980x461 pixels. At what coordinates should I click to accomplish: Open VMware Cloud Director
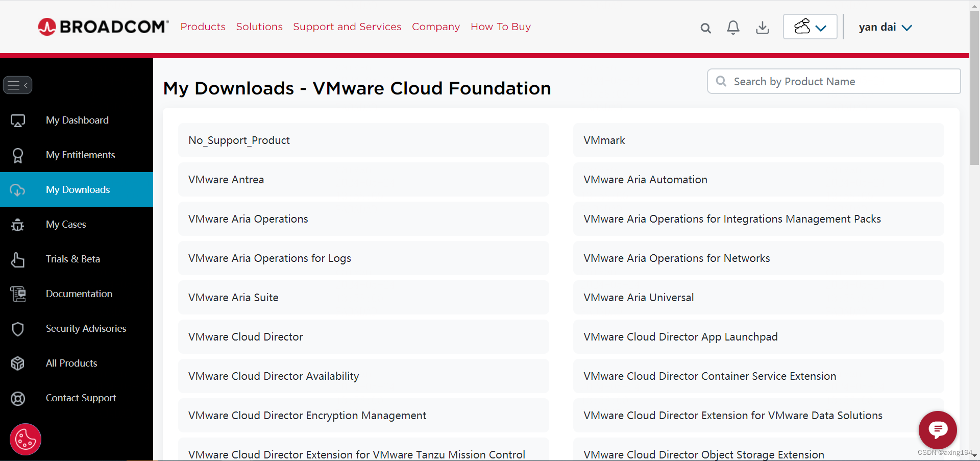363,337
